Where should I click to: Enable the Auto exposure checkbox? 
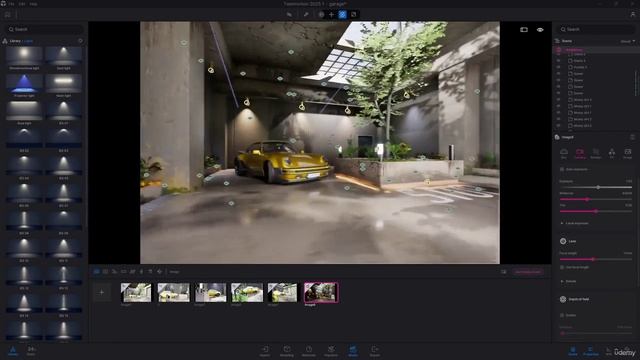pos(562,169)
